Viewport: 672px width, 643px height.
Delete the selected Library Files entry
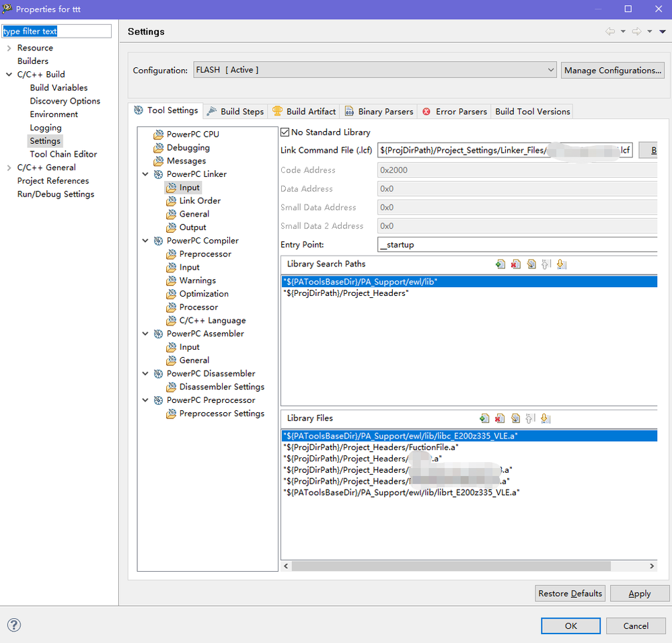(x=500, y=418)
